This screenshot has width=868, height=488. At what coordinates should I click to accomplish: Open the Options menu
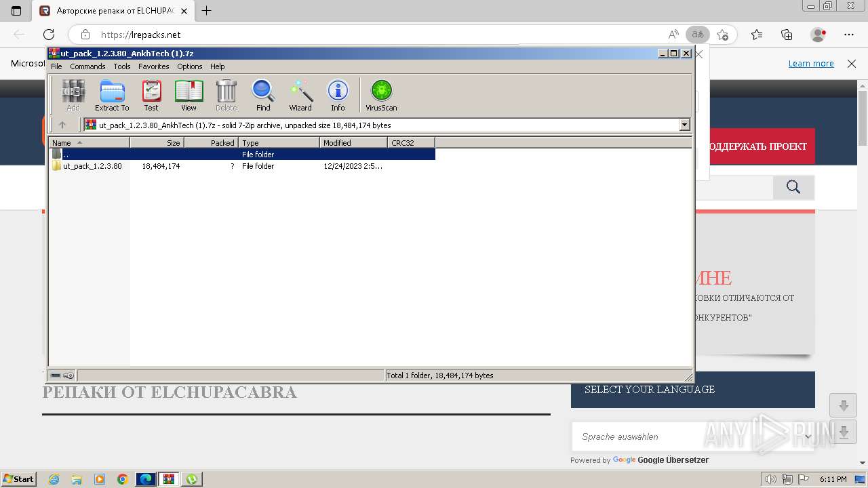point(190,66)
